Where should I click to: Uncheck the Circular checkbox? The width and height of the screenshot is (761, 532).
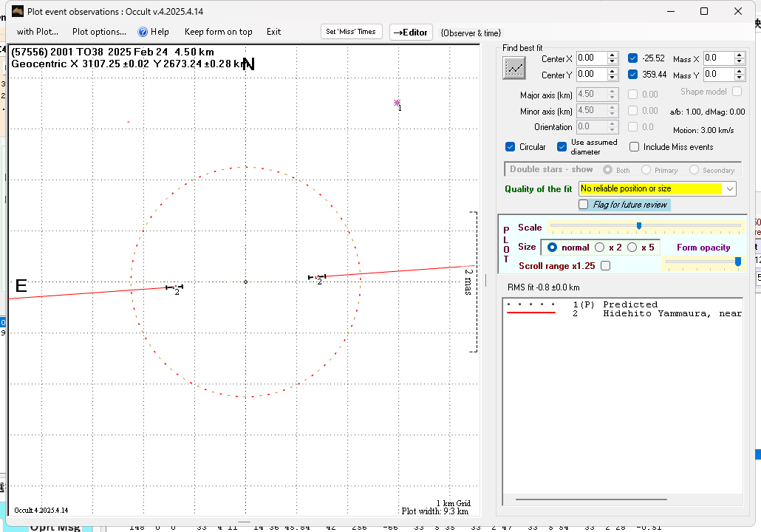tap(511, 147)
